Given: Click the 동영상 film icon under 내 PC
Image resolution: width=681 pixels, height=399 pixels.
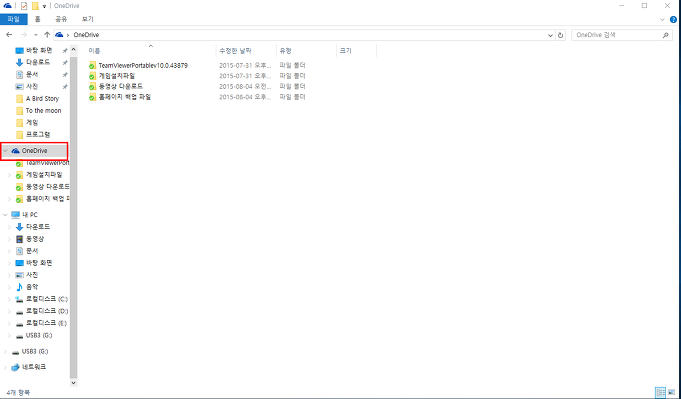Looking at the screenshot, I should pos(19,239).
